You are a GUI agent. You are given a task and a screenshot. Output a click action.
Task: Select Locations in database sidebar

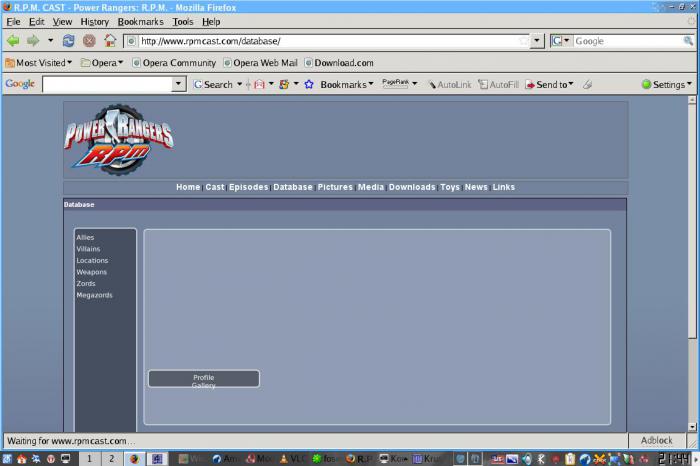pos(92,261)
